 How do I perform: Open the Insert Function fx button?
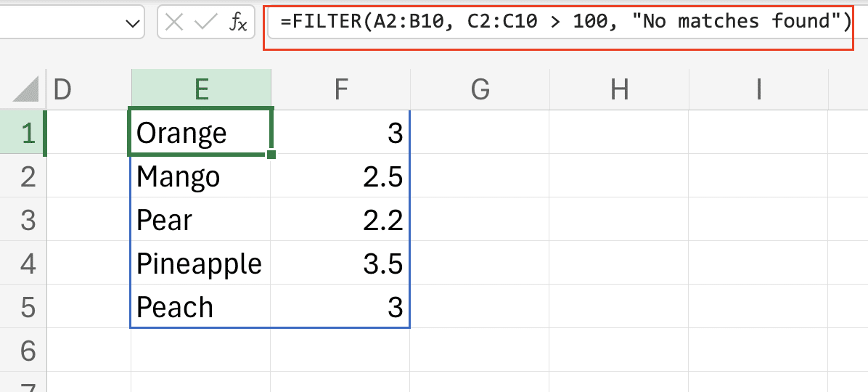[237, 23]
